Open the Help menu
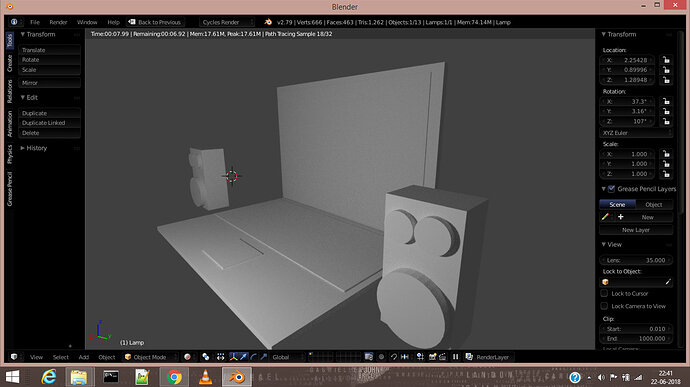 [x=114, y=22]
